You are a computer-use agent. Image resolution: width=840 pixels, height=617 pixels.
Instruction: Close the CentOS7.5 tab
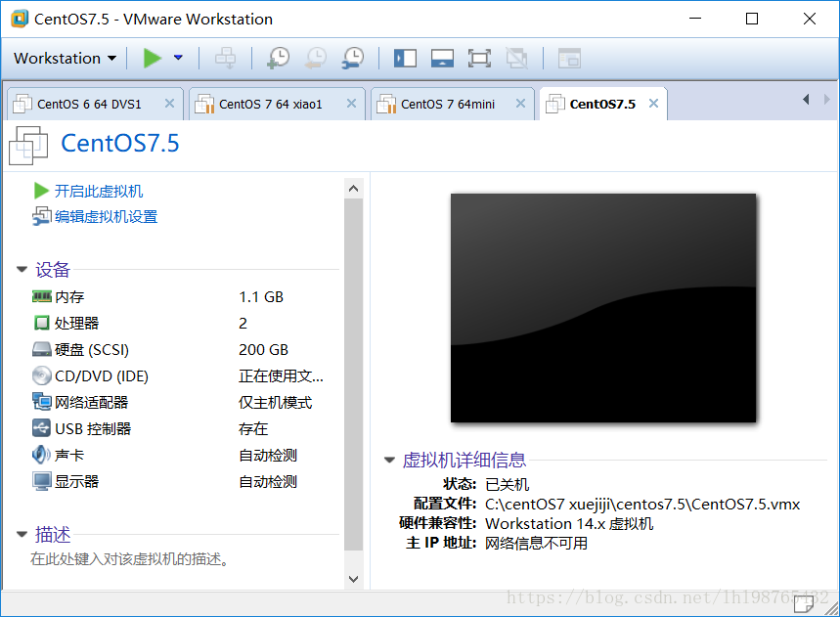(x=653, y=104)
